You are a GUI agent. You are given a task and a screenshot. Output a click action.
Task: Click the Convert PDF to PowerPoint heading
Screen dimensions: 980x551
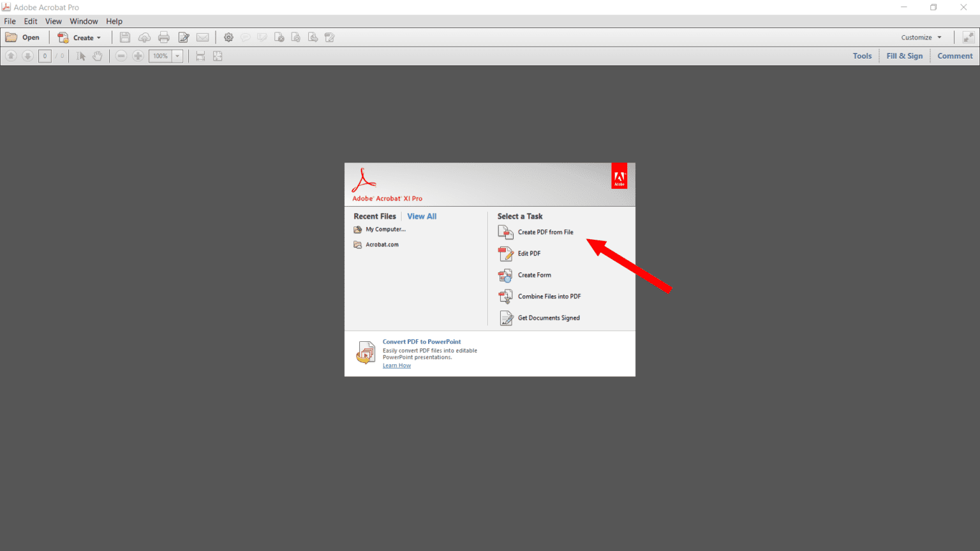click(x=422, y=342)
